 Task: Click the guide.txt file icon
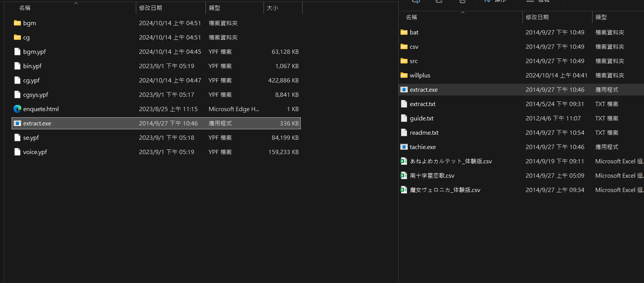tap(404, 118)
